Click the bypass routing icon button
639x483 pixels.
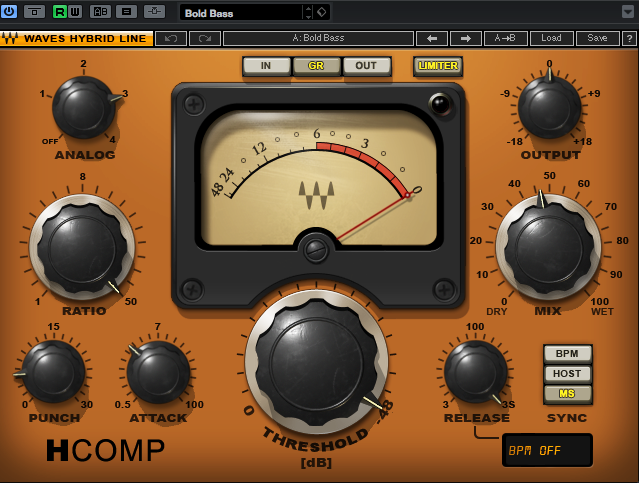coord(34,12)
